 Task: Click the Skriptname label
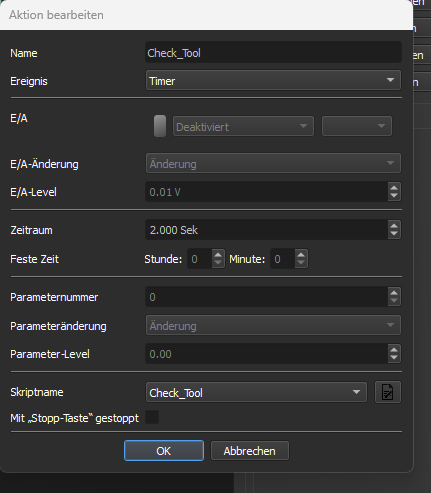(x=37, y=392)
